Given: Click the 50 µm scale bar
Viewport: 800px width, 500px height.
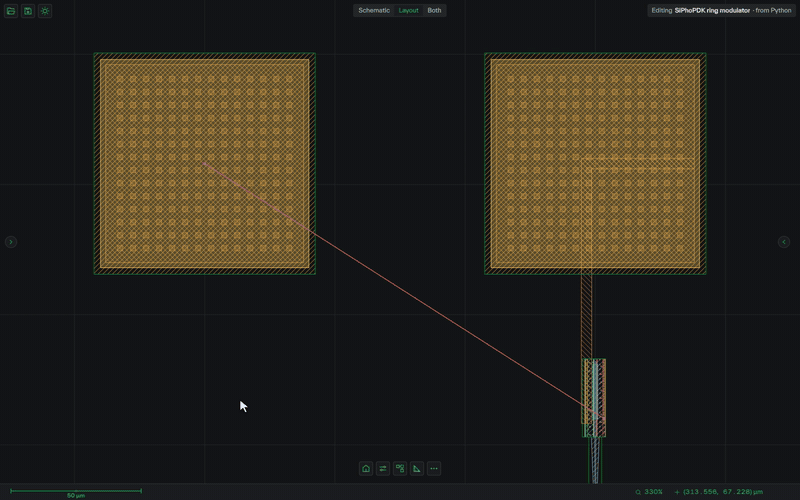Looking at the screenshot, I should (x=76, y=492).
